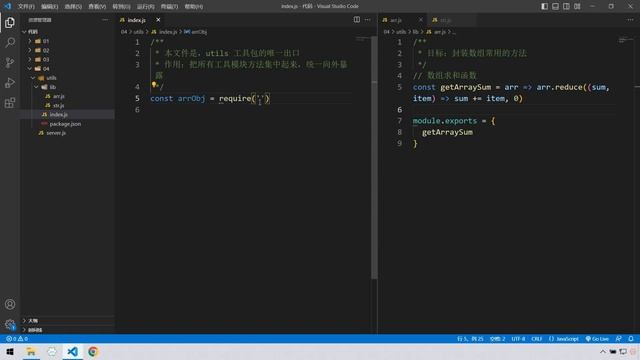Open the Go menu
Image resolution: width=640 pixels, height=360 pixels.
tap(121, 7)
